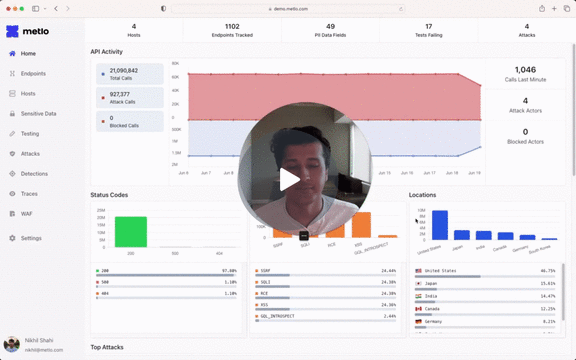
Task: Go forward in browser history
Action: [x=68, y=8]
